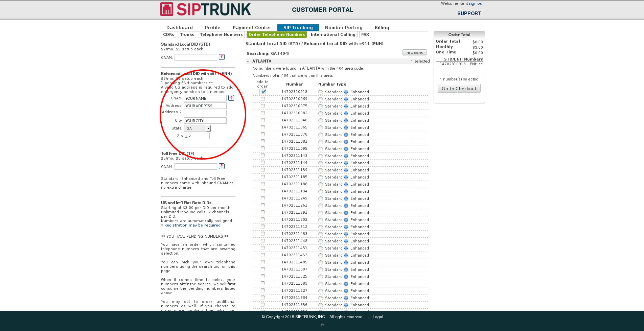The height and width of the screenshot is (331, 644).
Task: Select the Order Telephone Numbers sub-tab
Action: [277, 34]
